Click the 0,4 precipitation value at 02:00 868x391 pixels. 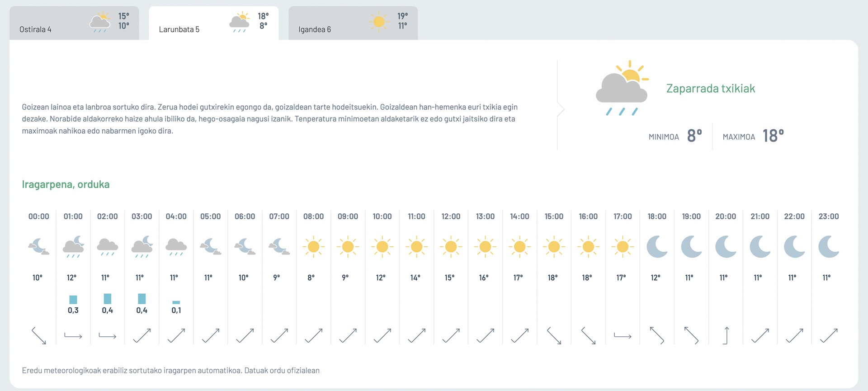tap(108, 311)
